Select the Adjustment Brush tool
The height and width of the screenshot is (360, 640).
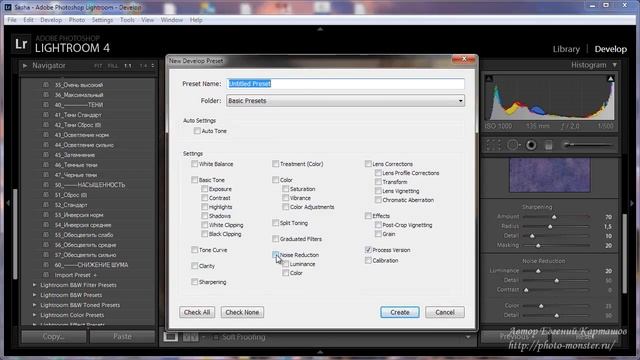tap(588, 144)
